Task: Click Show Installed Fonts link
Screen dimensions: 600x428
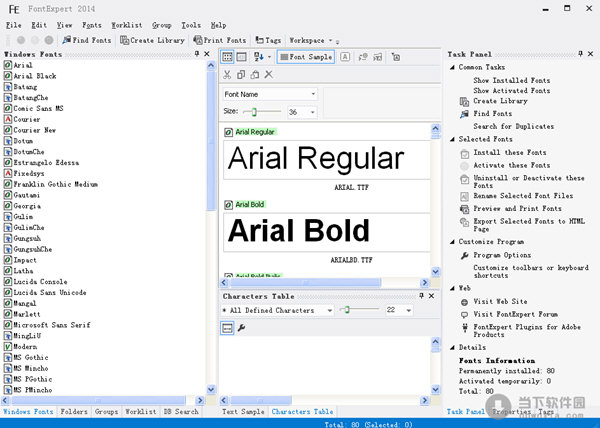Action: [x=512, y=80]
